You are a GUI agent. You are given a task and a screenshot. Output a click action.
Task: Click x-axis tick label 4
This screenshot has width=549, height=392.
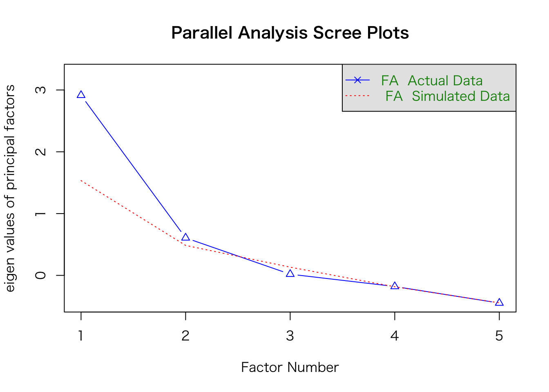395,336
